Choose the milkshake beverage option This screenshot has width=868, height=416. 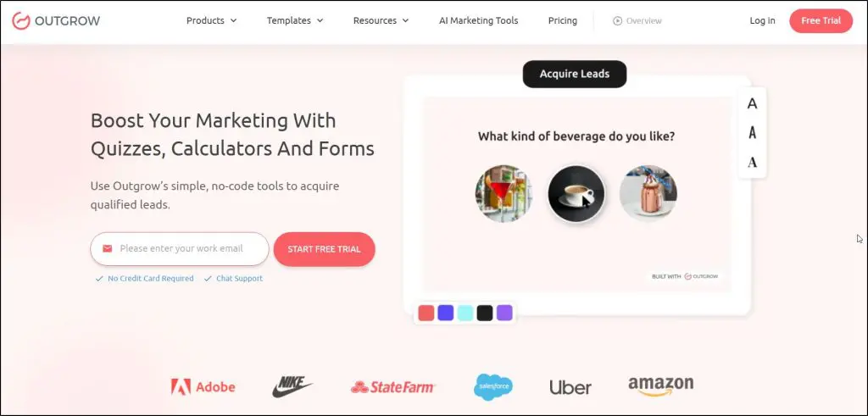tap(648, 194)
